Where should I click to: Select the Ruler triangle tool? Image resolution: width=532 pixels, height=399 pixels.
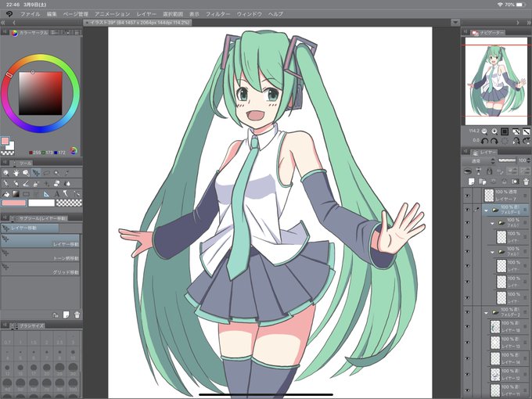pos(46,194)
